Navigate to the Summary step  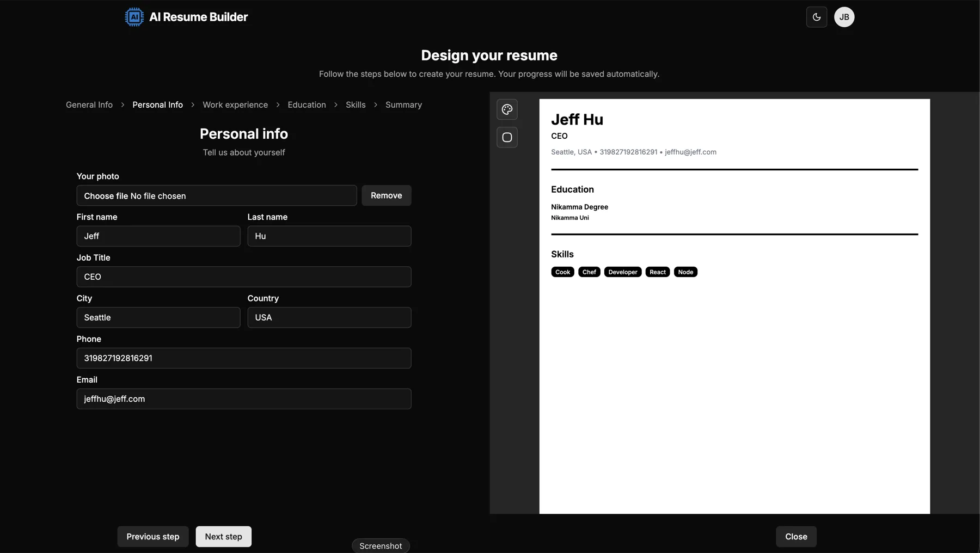click(x=403, y=105)
